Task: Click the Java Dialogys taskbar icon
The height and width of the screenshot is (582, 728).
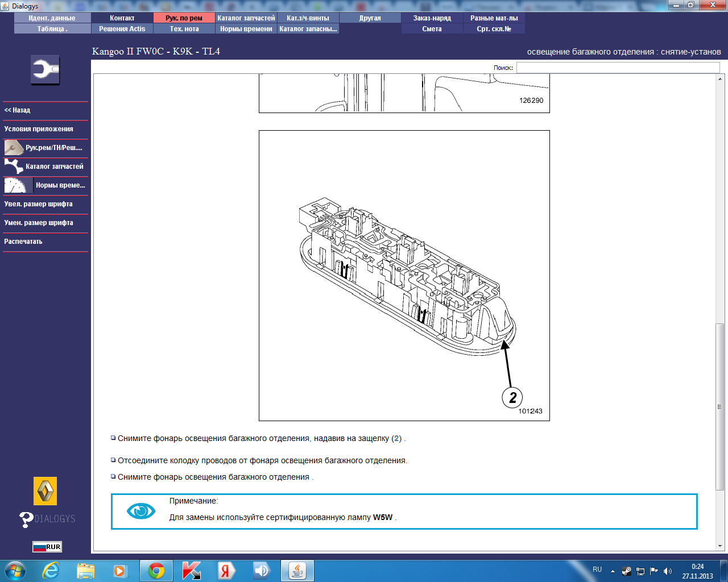Action: point(297,571)
